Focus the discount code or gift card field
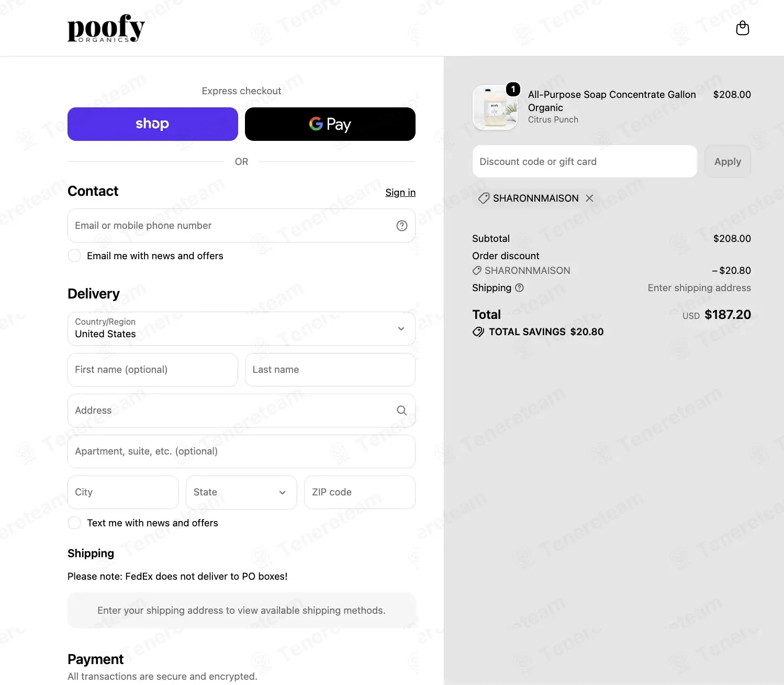Image resolution: width=784 pixels, height=685 pixels. click(x=585, y=161)
